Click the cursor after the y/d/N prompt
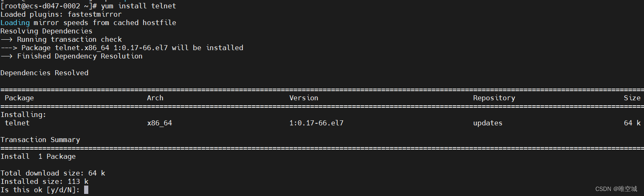 click(x=86, y=190)
